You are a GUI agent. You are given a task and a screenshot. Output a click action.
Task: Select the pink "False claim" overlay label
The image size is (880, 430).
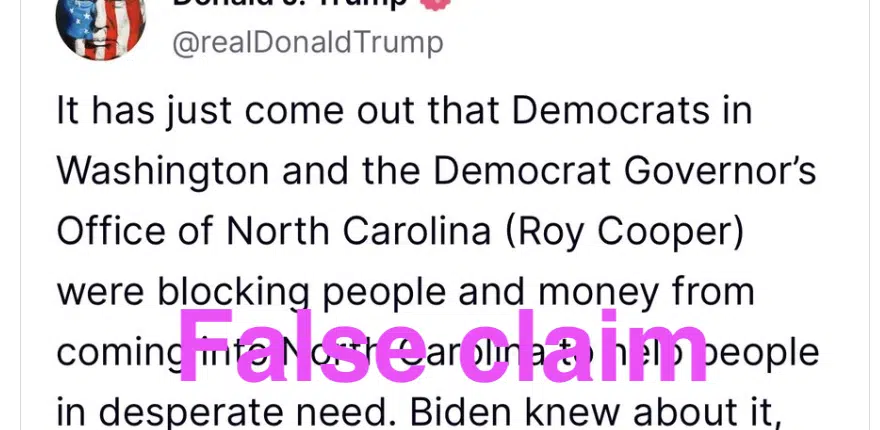tap(442, 346)
